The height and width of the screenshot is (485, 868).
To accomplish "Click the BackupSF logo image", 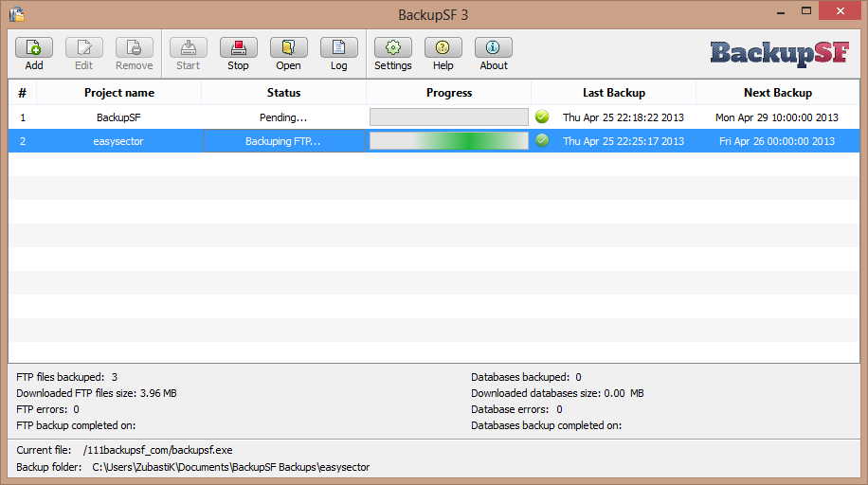I will point(780,54).
